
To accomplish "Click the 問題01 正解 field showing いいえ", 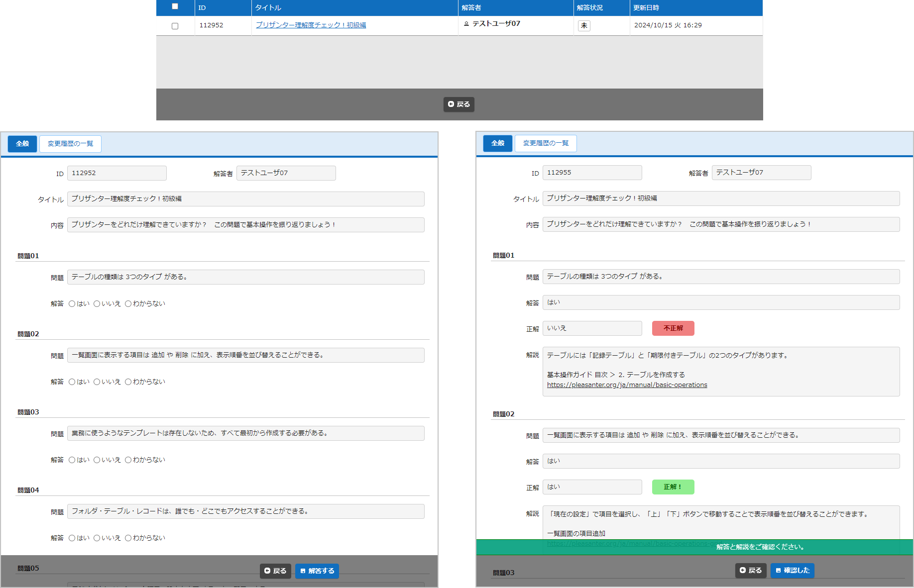I will tap(592, 328).
